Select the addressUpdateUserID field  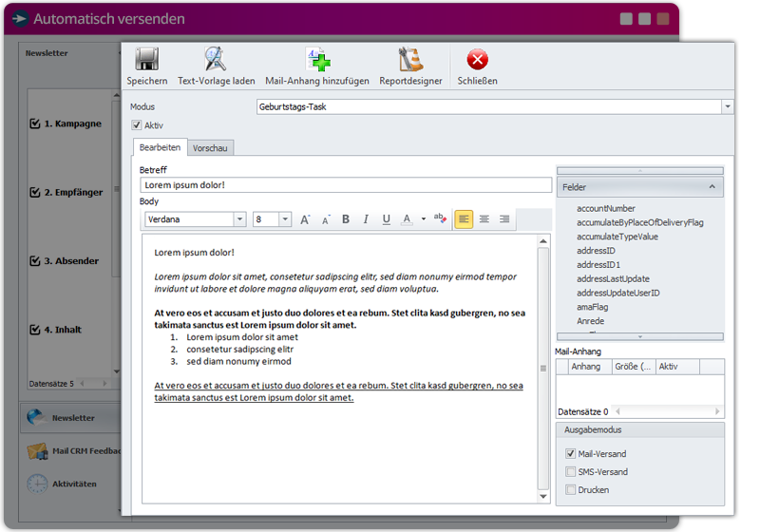[x=618, y=293]
